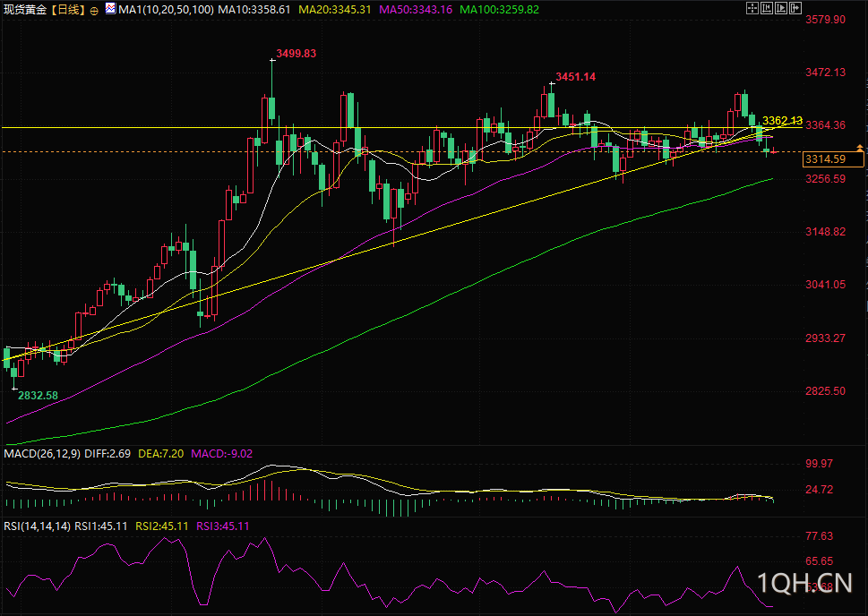Viewport: 868px width, 616px height.
Task: Click the crosshair circle icon beside 日线
Action: [94, 10]
